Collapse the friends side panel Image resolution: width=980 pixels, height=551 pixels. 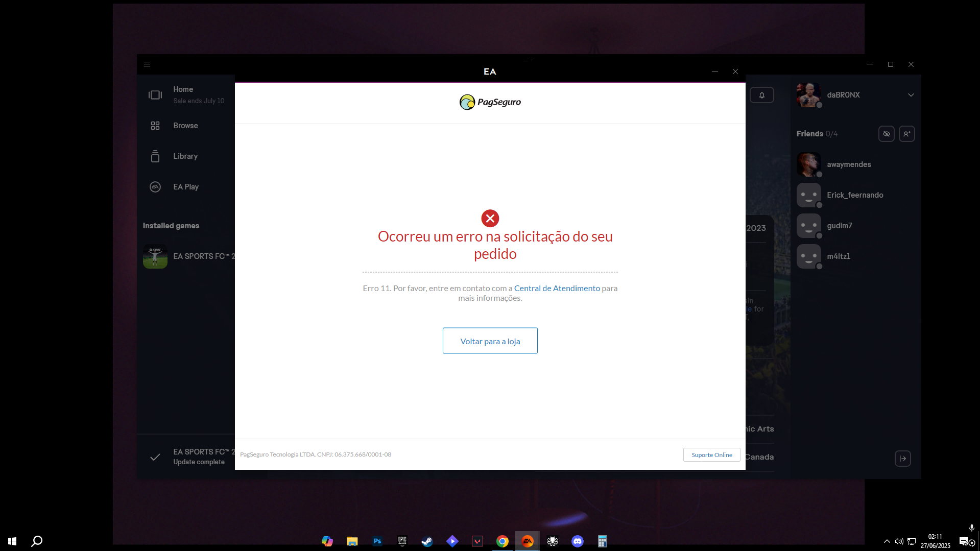902,459
